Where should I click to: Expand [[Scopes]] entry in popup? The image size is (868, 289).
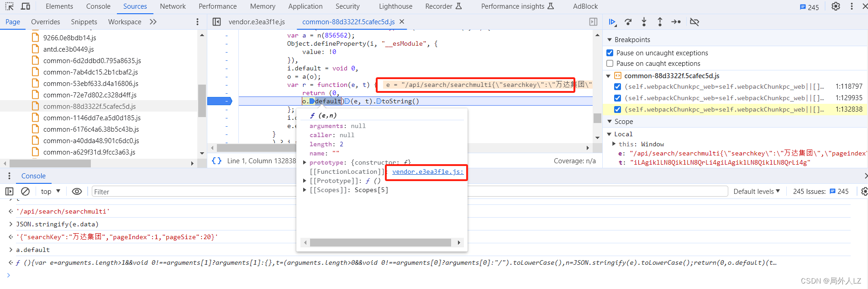pos(305,190)
